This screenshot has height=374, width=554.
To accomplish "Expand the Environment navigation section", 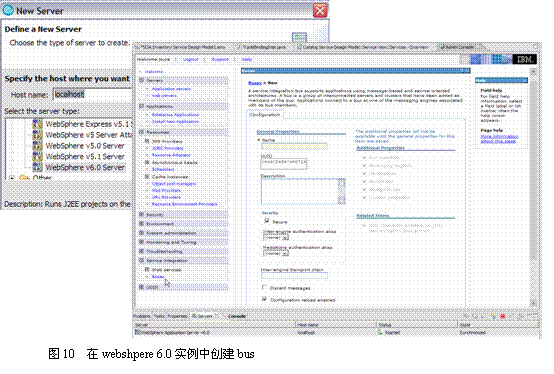I will pos(141,224).
